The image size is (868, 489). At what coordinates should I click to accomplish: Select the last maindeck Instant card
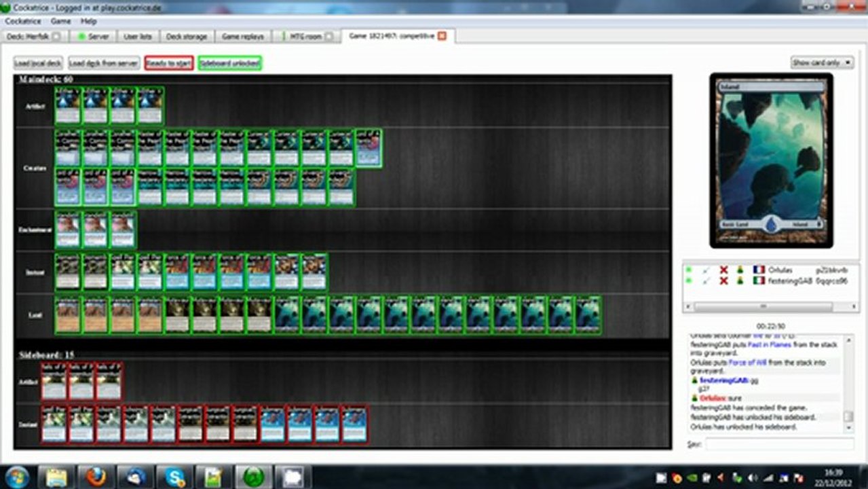[314, 272]
